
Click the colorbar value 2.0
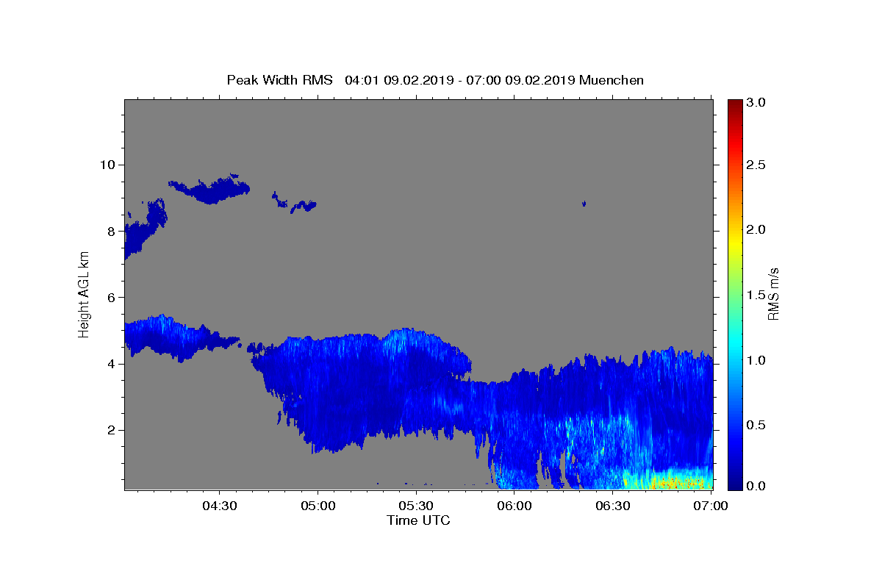pyautogui.click(x=756, y=229)
